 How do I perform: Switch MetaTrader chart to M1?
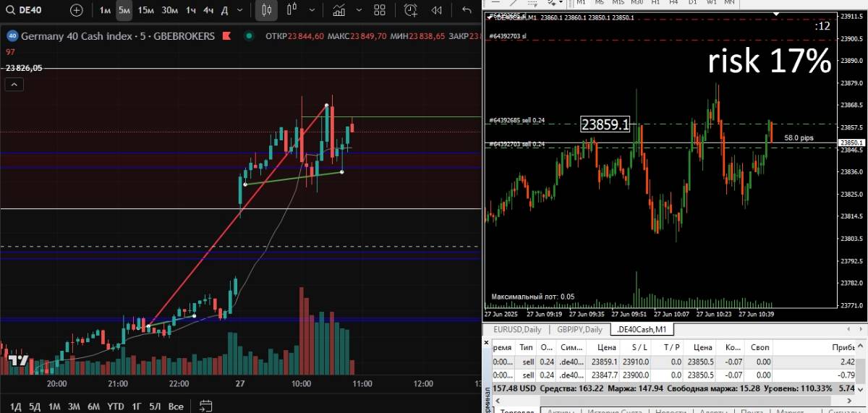coord(581,3)
